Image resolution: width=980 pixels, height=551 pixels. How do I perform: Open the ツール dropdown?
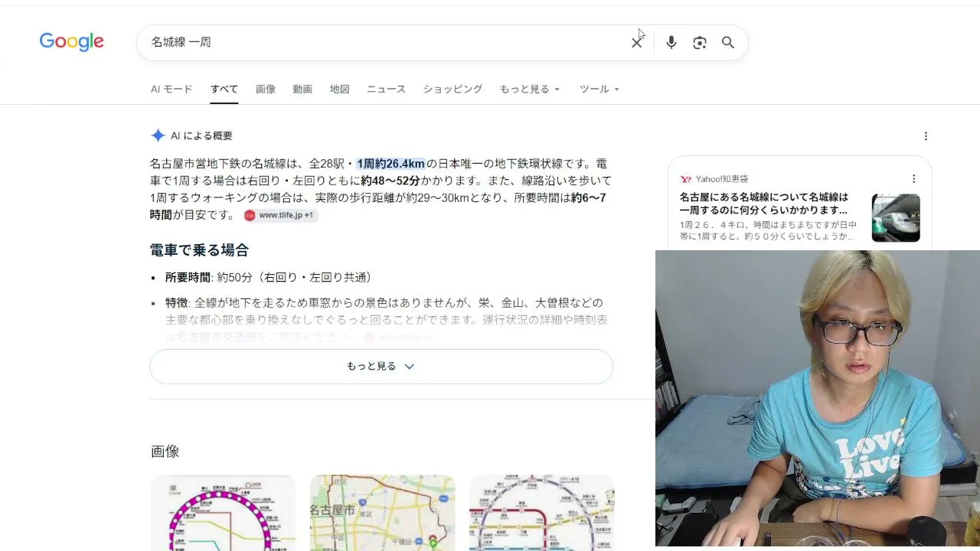[x=599, y=89]
